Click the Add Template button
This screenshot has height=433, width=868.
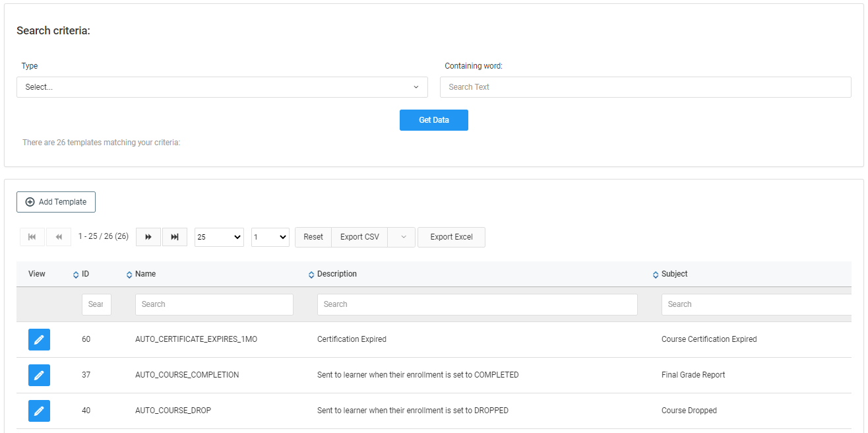pos(56,202)
